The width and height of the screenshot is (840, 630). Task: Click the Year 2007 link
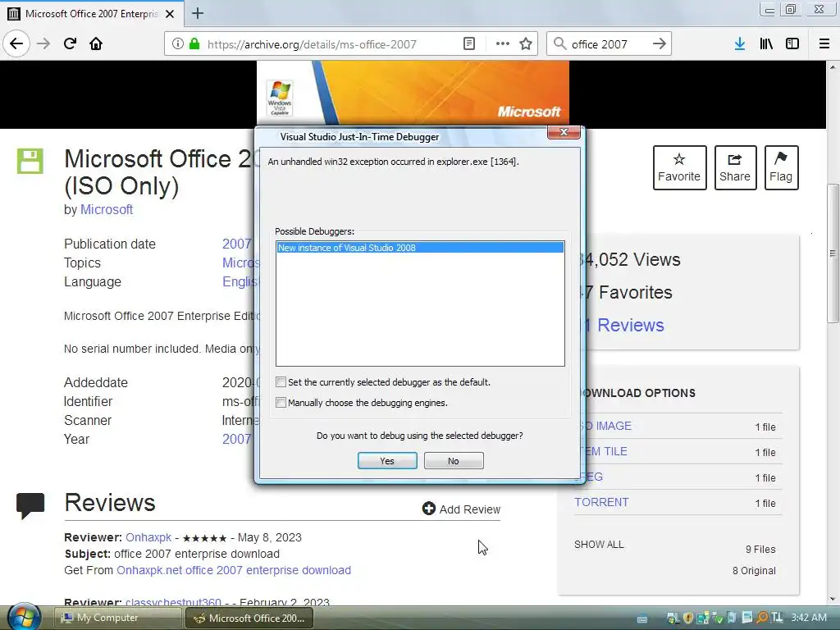pos(237,440)
